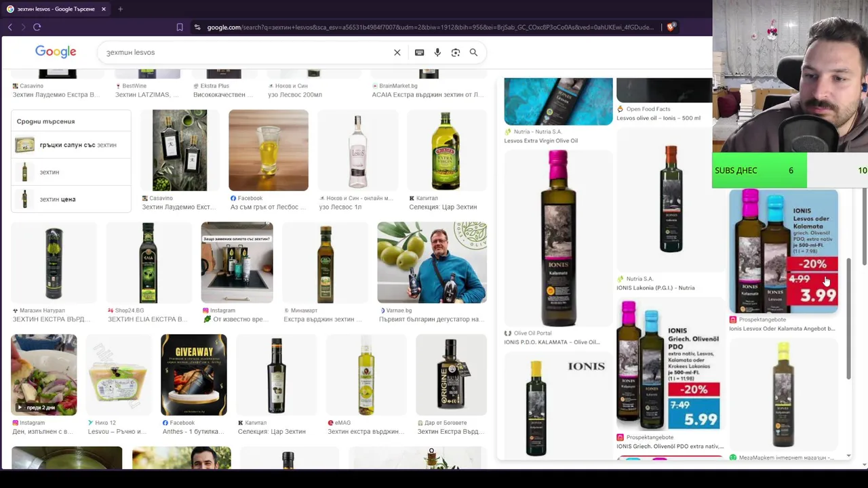
Task: Open 'IONIS Lakonia (P.G.I.) – Nutria' caption
Action: [656, 288]
